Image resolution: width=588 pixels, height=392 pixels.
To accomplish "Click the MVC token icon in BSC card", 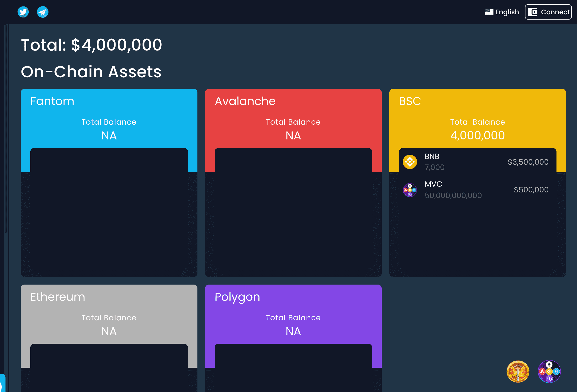I will (410, 190).
